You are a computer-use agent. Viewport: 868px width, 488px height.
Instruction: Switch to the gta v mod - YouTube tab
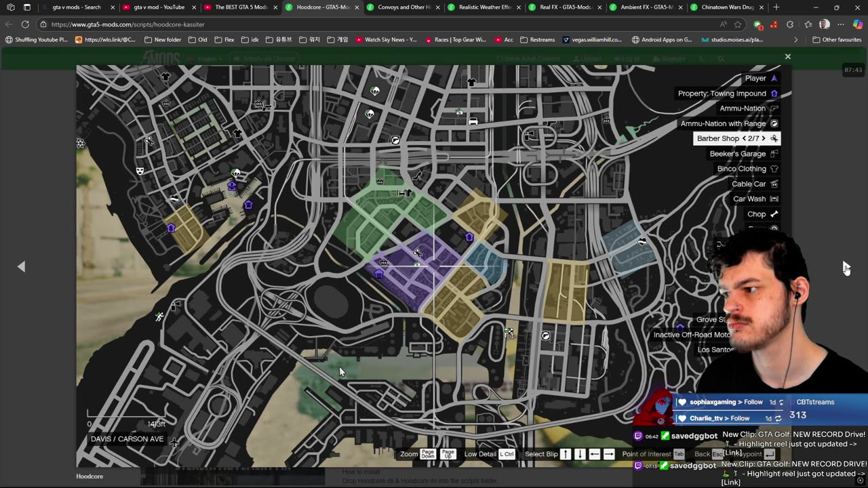pos(159,7)
